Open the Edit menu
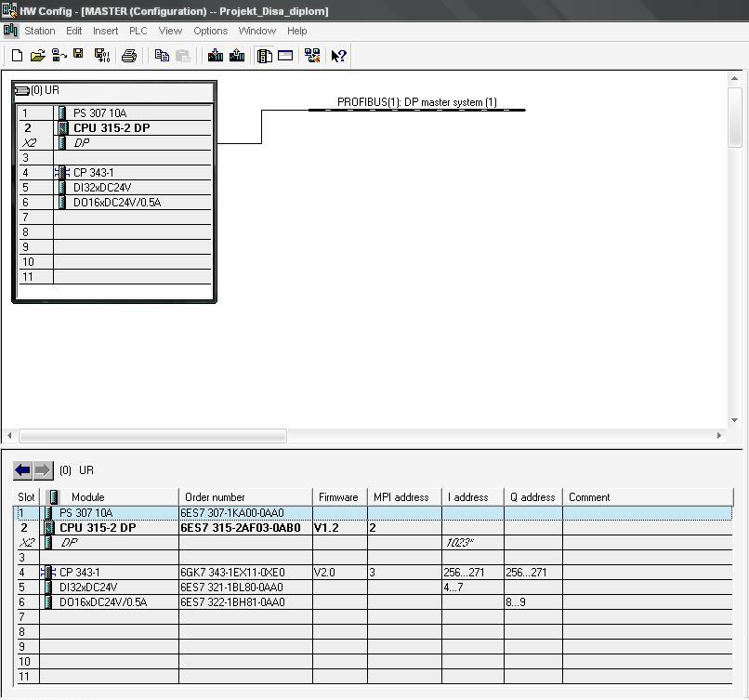The image size is (749, 700). [74, 31]
